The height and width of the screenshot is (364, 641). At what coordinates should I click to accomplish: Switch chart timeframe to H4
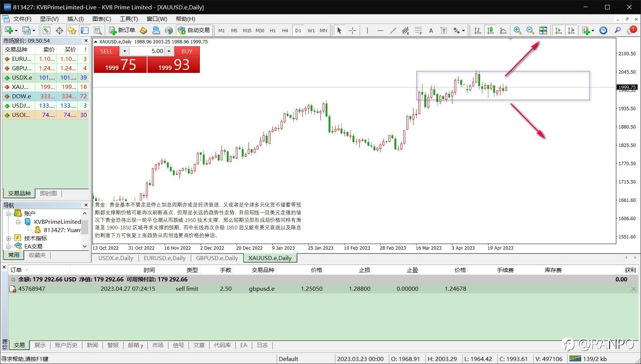[285, 31]
